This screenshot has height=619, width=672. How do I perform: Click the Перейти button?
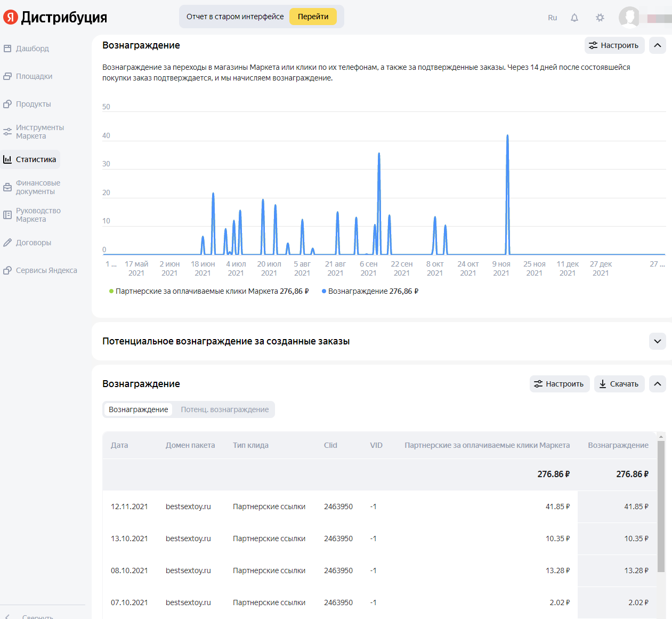(x=313, y=17)
